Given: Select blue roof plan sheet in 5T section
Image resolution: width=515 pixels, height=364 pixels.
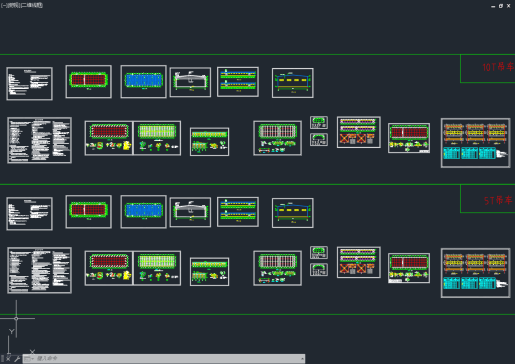Looking at the screenshot, I should click(x=144, y=212).
